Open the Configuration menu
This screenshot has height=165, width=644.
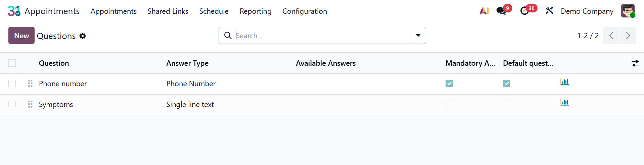click(x=305, y=11)
